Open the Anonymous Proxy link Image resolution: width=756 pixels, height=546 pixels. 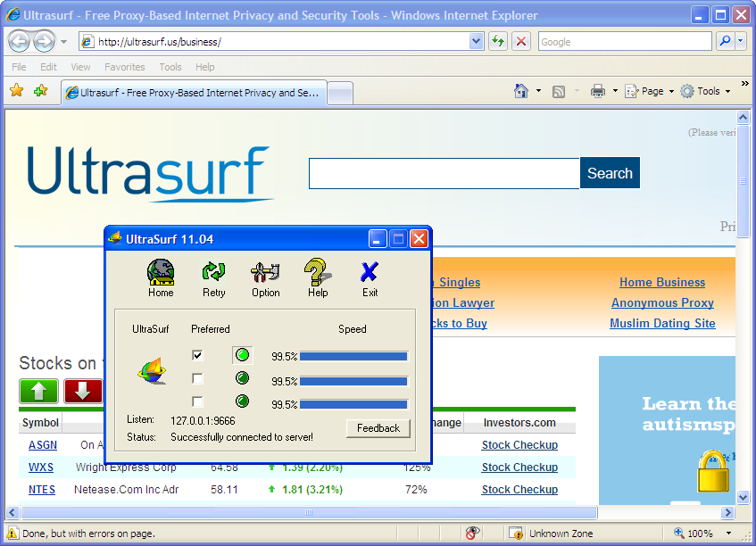coord(662,303)
